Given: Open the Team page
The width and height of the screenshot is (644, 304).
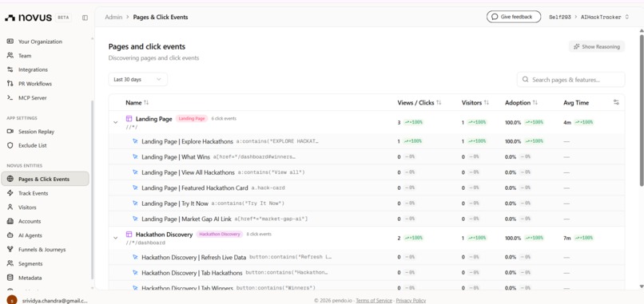Looking at the screenshot, I should [25, 55].
